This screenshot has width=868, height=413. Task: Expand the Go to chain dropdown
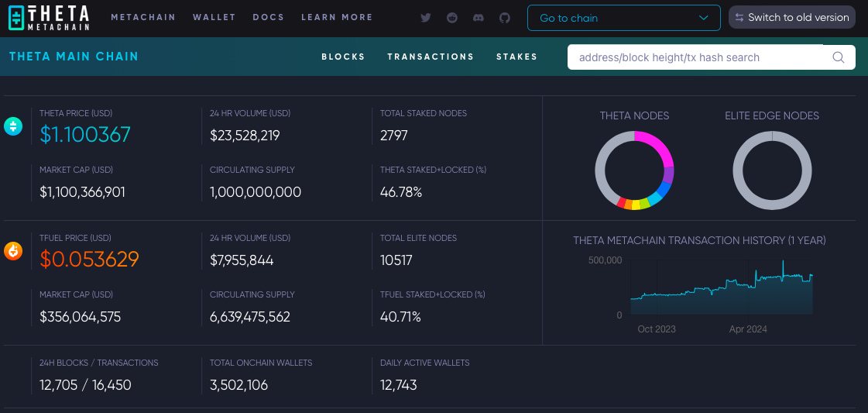pos(624,18)
